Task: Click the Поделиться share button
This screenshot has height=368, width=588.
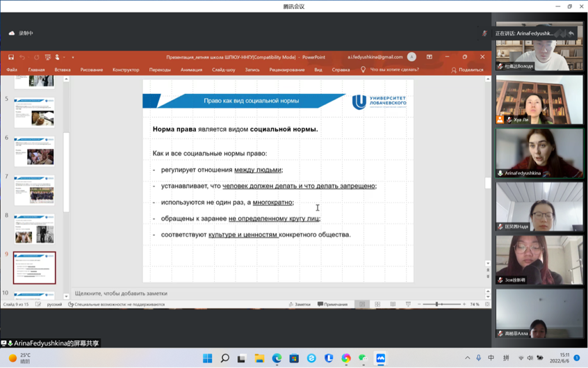Action: (x=467, y=70)
